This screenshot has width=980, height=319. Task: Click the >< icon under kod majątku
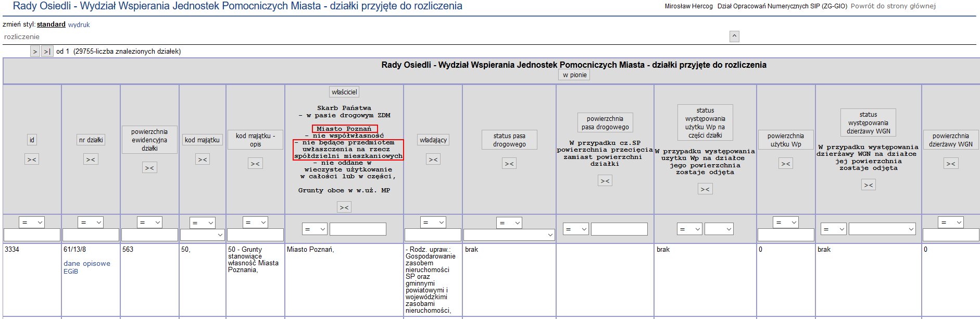[x=203, y=159]
